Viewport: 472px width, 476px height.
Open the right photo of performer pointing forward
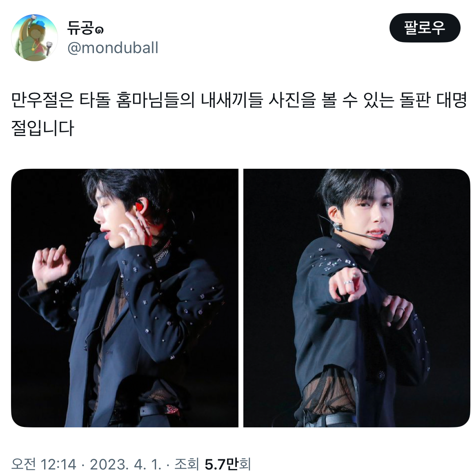[x=357, y=298]
